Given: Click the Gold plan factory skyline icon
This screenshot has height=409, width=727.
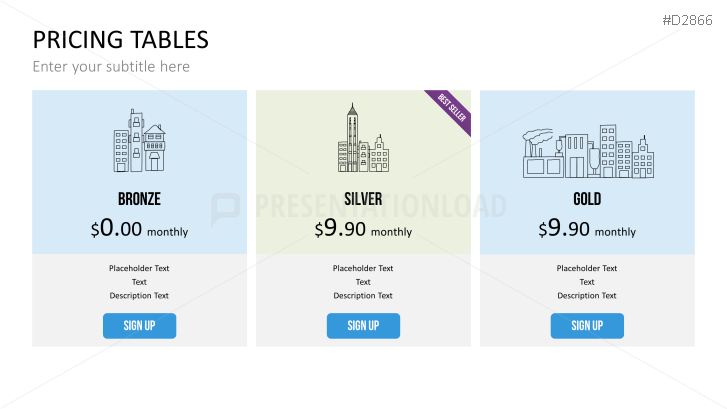Looking at the screenshot, I should [587, 151].
